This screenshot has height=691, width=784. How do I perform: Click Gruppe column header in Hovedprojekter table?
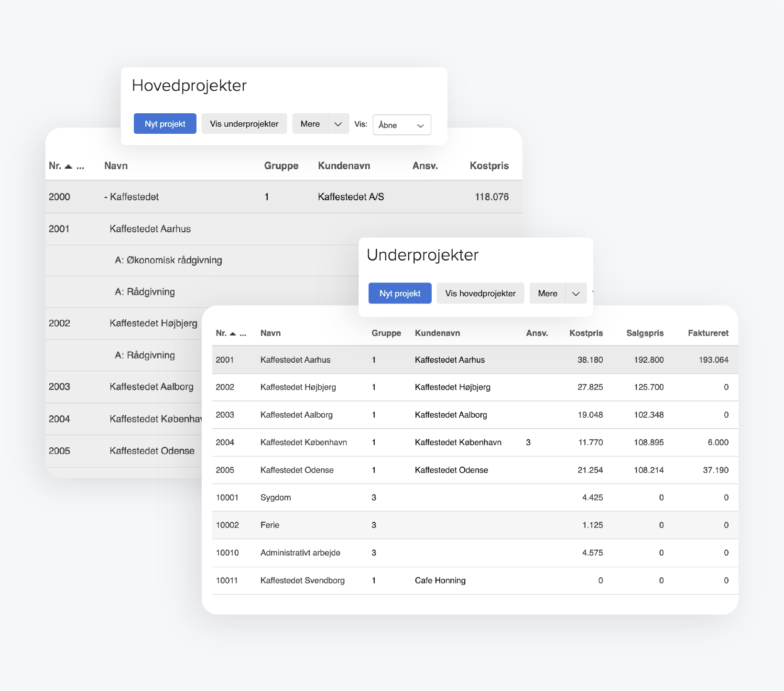click(281, 166)
